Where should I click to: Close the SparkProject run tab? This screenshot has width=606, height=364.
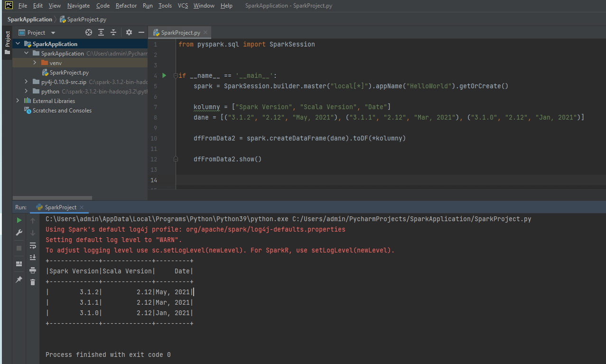[81, 207]
